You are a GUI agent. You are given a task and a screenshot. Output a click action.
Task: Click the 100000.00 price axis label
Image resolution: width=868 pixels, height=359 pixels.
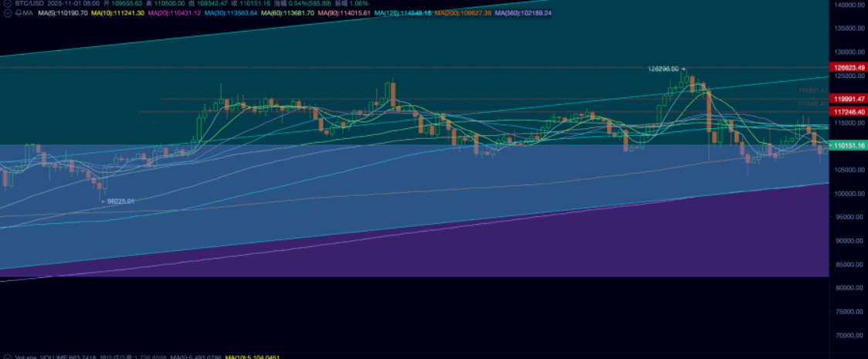(x=849, y=193)
